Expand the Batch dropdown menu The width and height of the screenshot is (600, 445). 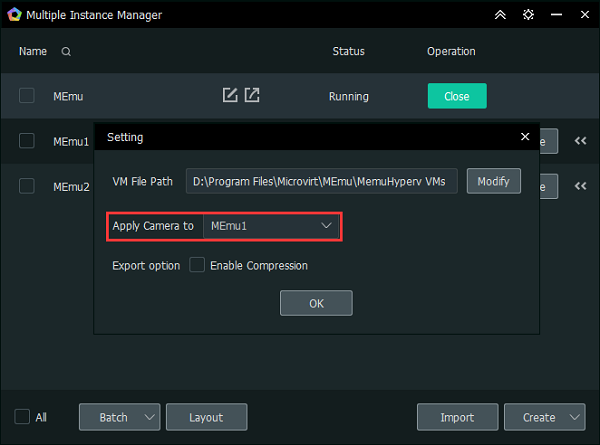click(150, 417)
